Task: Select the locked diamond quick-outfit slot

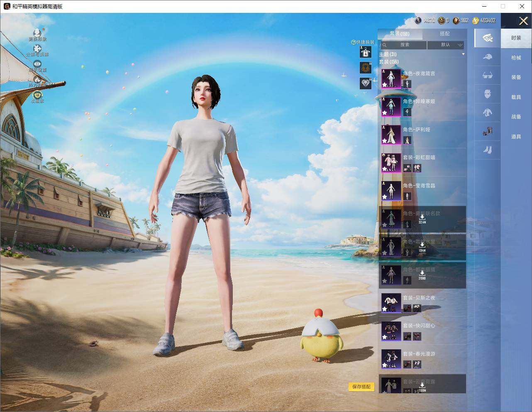Action: 365,83
